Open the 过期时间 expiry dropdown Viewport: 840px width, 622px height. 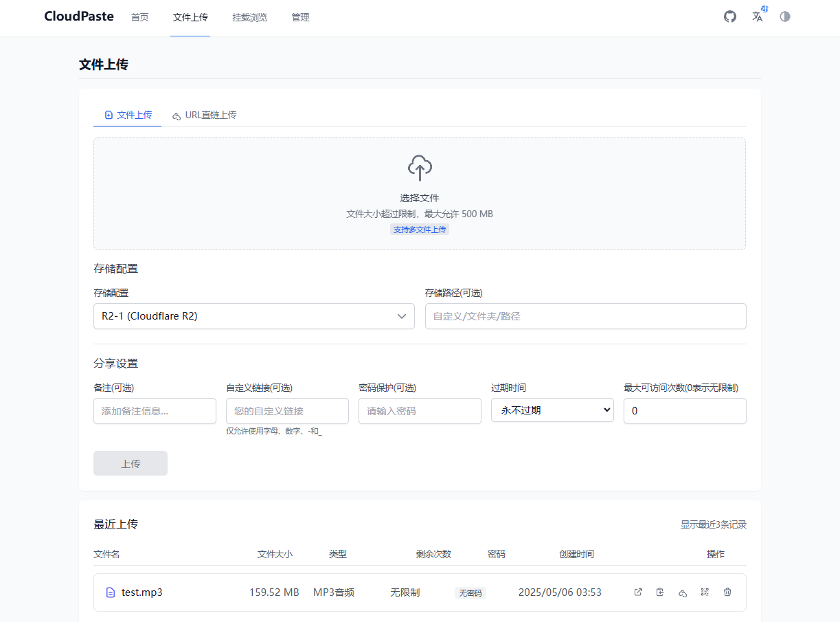552,410
